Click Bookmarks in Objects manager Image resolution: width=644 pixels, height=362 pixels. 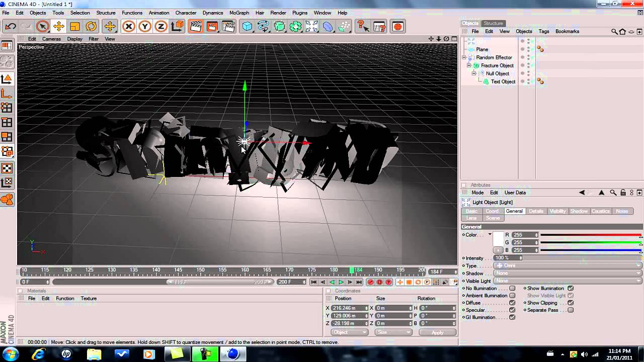coord(567,31)
